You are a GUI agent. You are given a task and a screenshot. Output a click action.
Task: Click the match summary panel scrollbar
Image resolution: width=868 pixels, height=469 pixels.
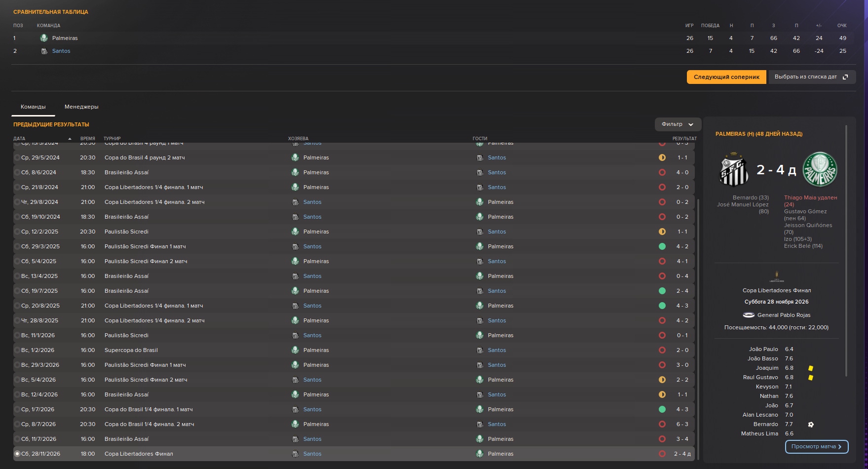846,250
